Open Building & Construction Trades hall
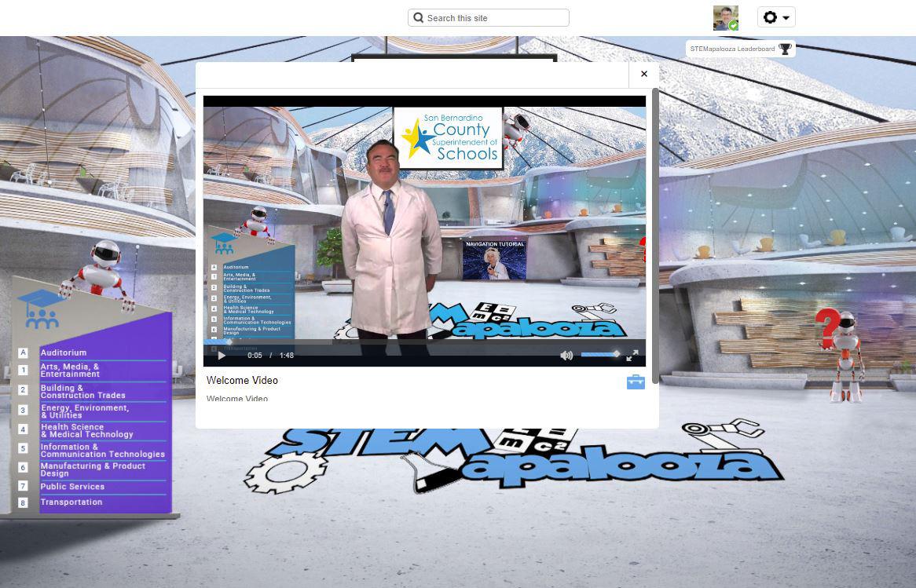Viewport: 916px width, 588px height. coord(83,391)
